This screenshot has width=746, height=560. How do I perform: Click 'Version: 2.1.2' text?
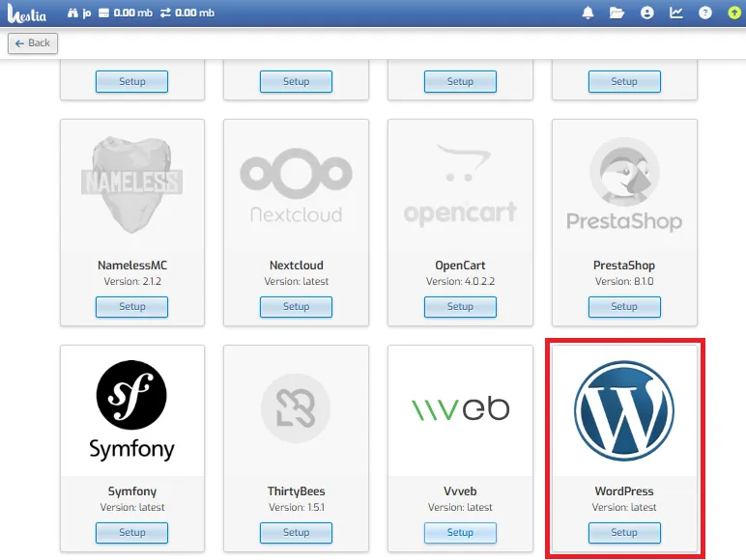click(x=132, y=281)
